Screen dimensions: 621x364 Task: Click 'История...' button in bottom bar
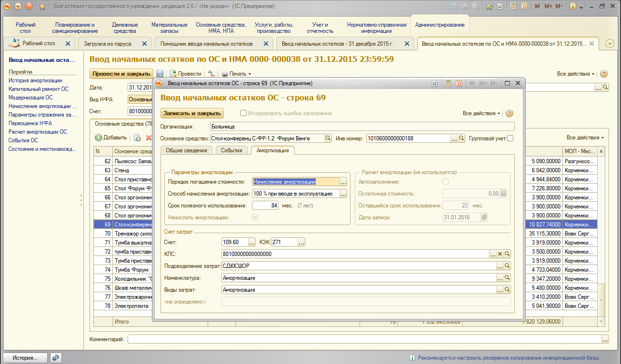[x=25, y=358]
